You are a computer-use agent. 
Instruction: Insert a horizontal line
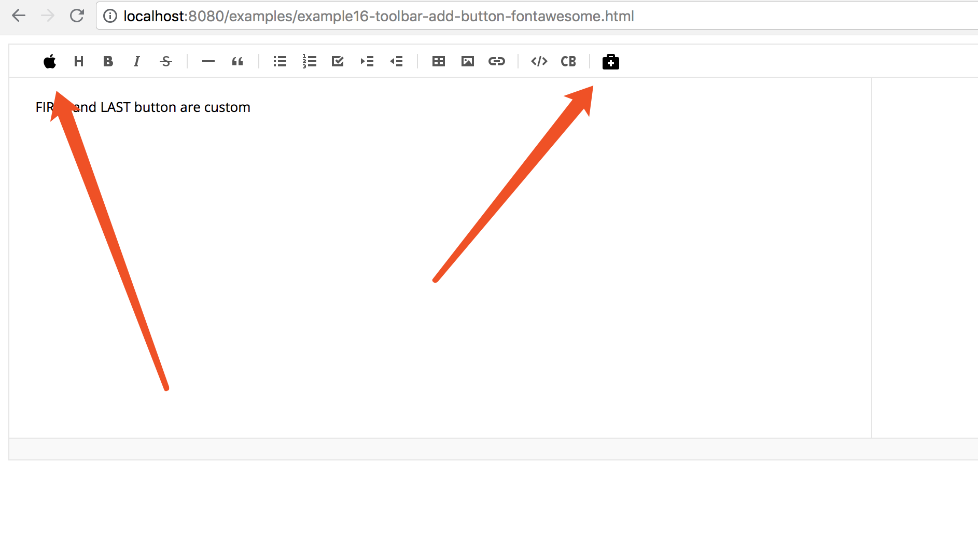point(208,61)
